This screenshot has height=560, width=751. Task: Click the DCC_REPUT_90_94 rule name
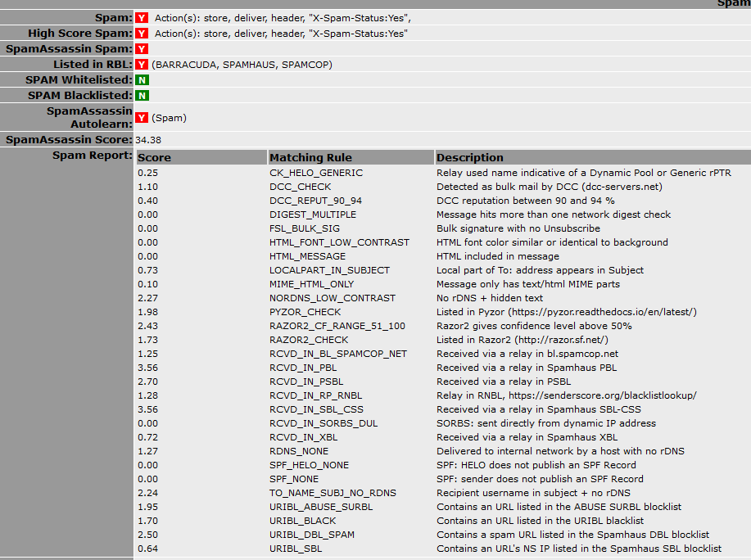pos(315,201)
